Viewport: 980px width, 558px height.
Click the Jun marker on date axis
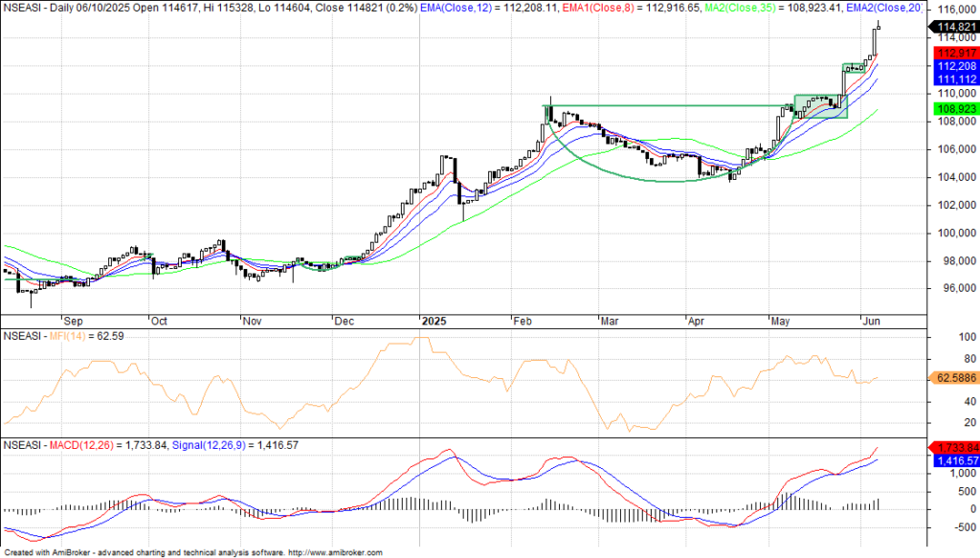click(x=871, y=321)
